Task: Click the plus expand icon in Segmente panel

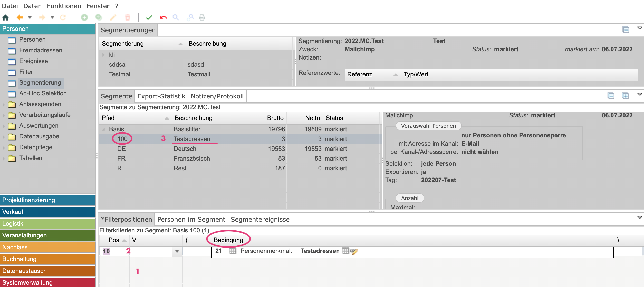Action: 625,96
